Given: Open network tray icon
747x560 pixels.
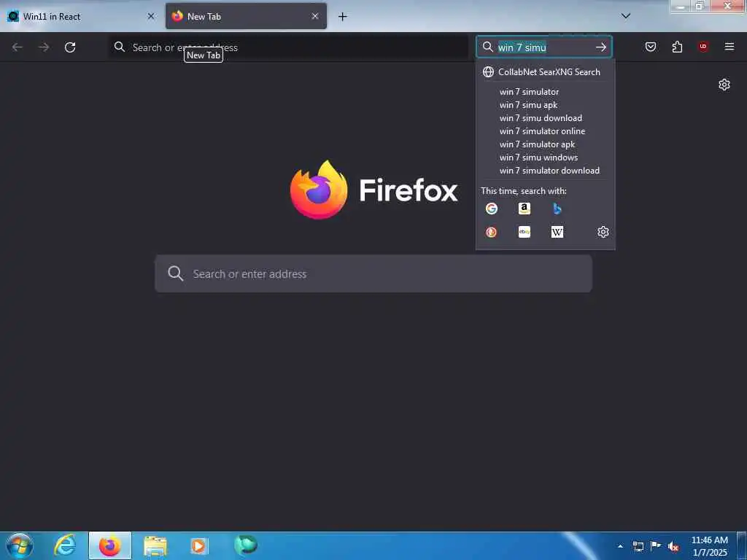Looking at the screenshot, I should 638,546.
